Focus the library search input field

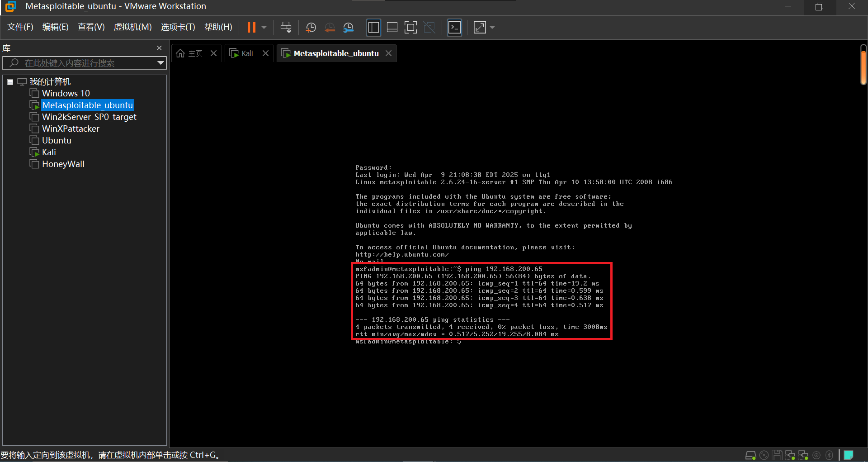(84, 63)
